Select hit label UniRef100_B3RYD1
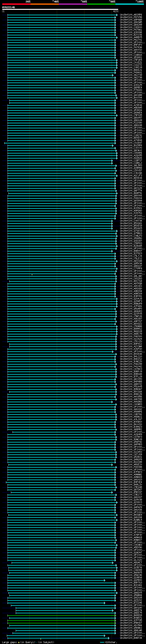The image size is (146, 644). pyautogui.click(x=131, y=296)
